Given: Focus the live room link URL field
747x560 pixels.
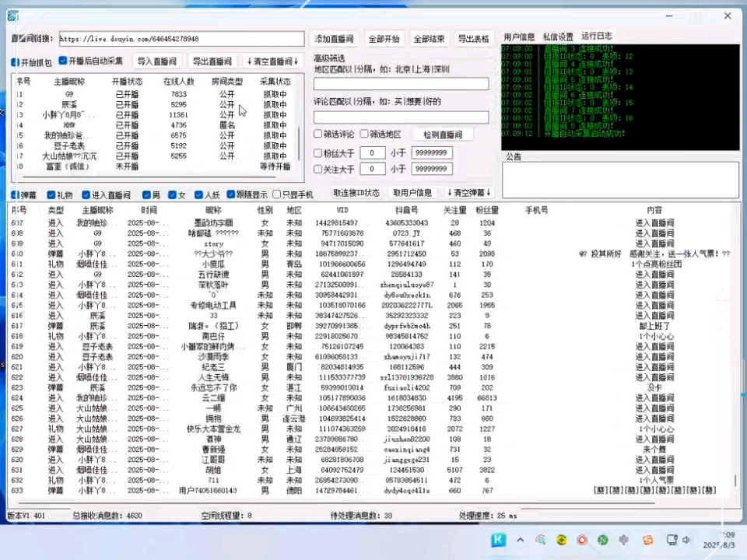Looking at the screenshot, I should coord(181,39).
